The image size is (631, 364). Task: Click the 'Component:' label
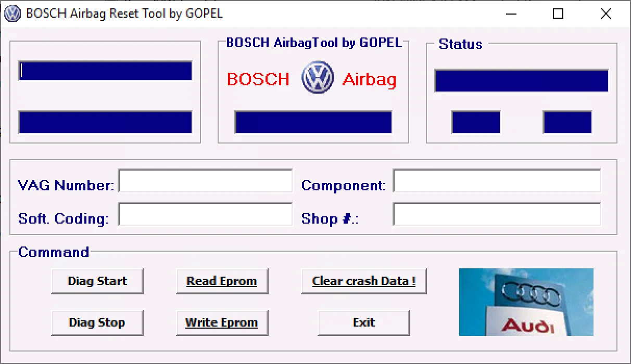(x=344, y=186)
